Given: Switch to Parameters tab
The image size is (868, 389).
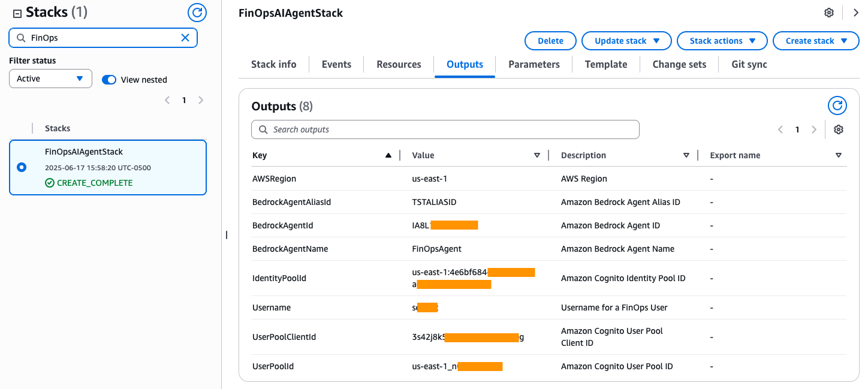Looking at the screenshot, I should (534, 64).
